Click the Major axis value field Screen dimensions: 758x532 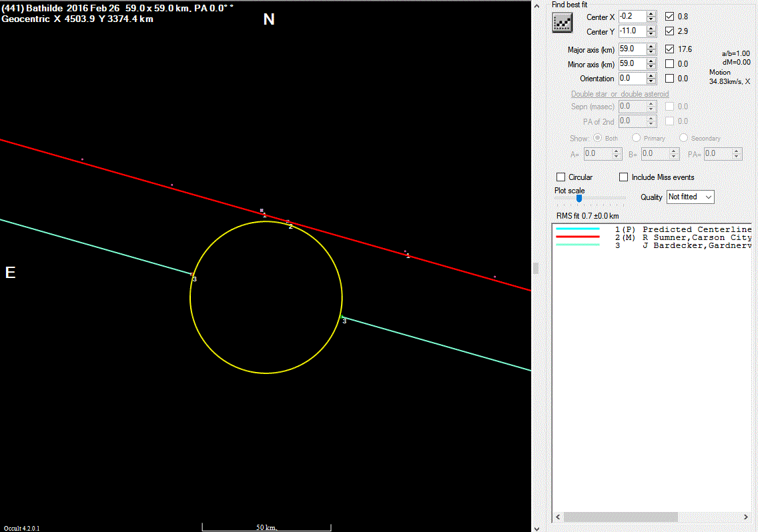(x=633, y=49)
